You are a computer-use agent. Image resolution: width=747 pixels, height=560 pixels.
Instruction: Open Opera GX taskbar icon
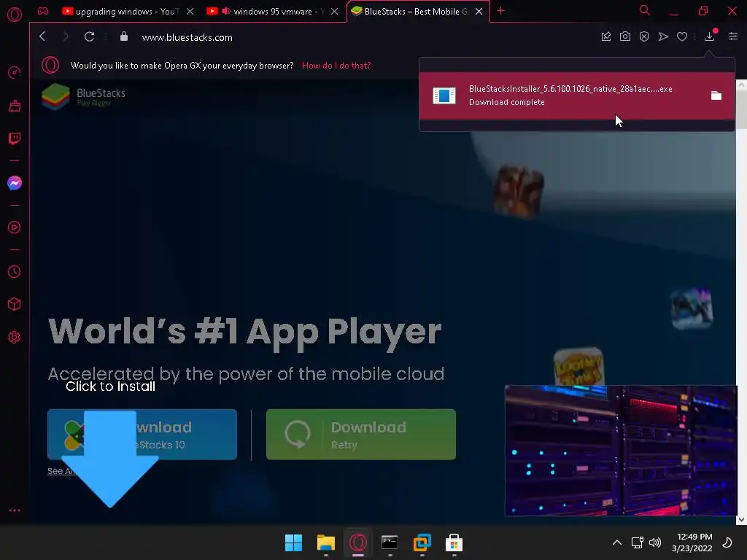(x=357, y=542)
